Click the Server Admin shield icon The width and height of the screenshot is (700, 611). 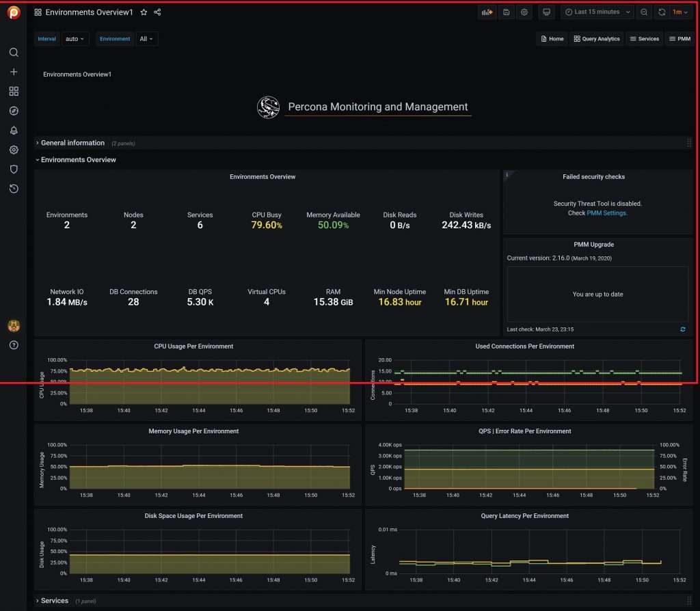(14, 169)
